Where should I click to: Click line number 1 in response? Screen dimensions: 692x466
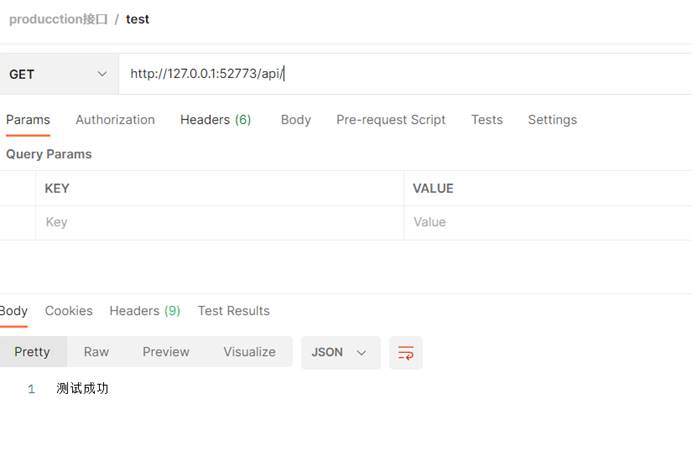point(31,389)
